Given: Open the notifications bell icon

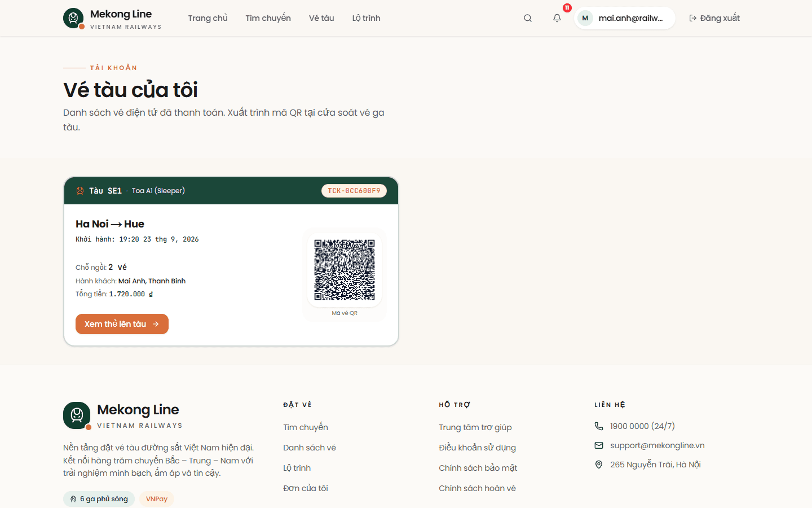Looking at the screenshot, I should click(557, 18).
